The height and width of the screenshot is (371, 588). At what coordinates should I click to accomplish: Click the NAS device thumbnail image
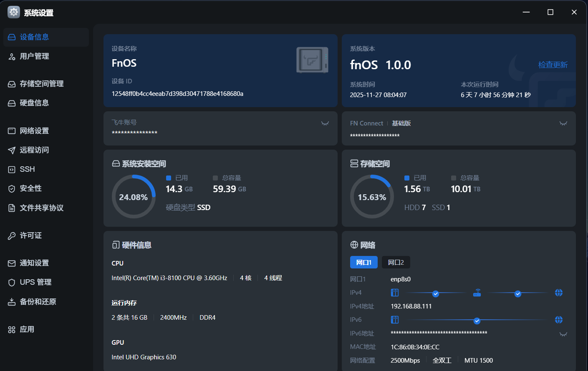point(312,60)
